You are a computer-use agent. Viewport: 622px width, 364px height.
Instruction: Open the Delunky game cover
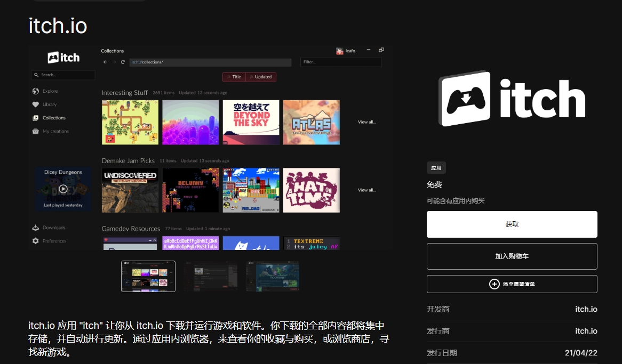click(190, 190)
